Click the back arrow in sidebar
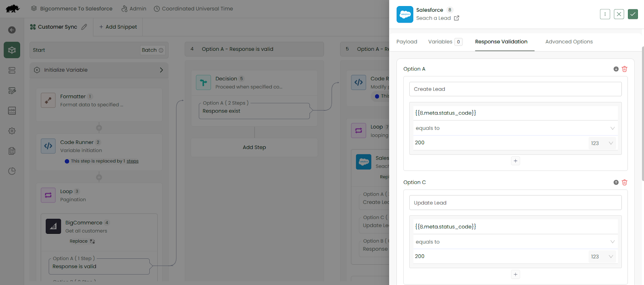 pos(12,30)
